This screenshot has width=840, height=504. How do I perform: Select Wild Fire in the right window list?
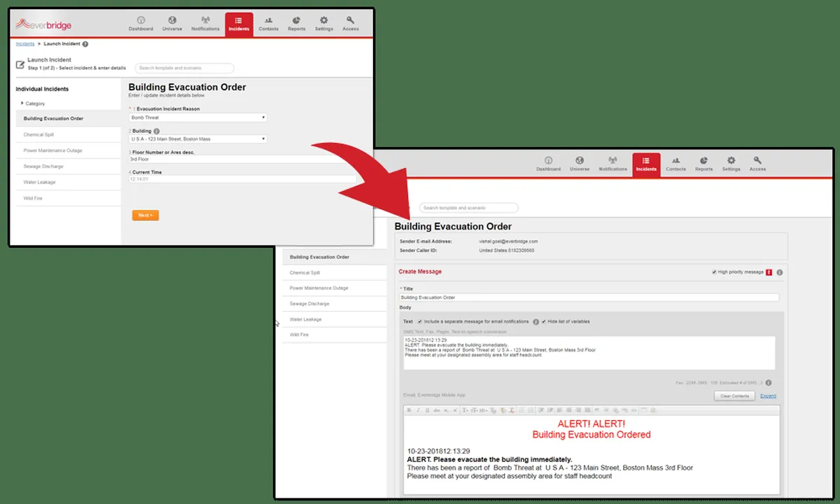[335, 335]
